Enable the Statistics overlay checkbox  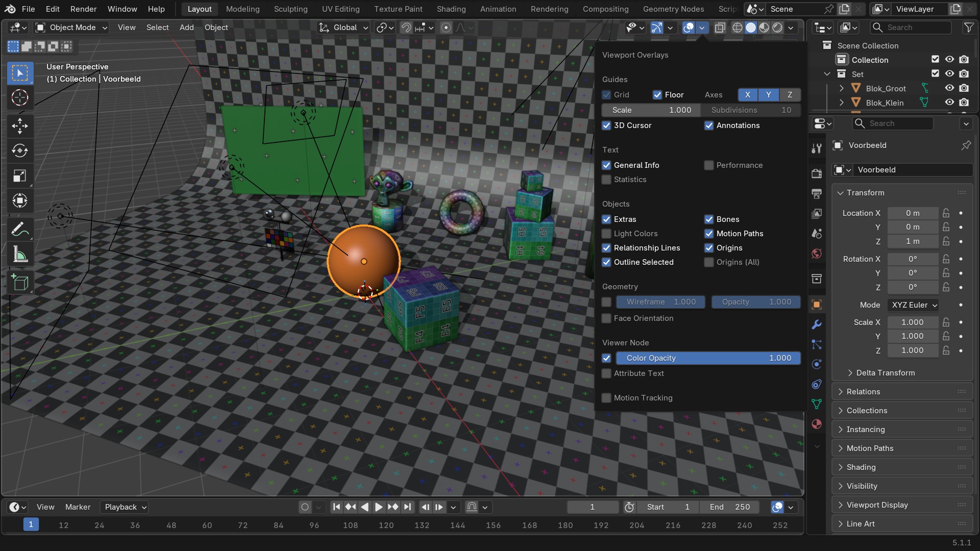tap(606, 180)
